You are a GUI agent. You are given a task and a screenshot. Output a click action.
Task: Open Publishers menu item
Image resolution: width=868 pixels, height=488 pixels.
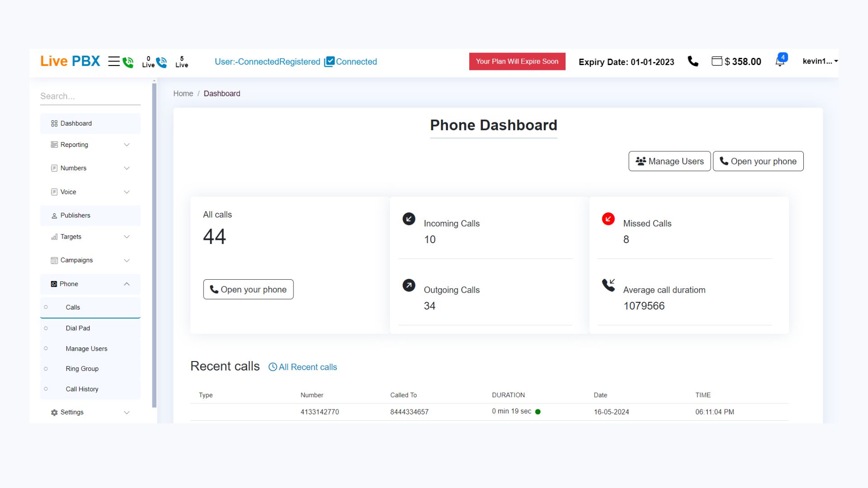tap(90, 216)
